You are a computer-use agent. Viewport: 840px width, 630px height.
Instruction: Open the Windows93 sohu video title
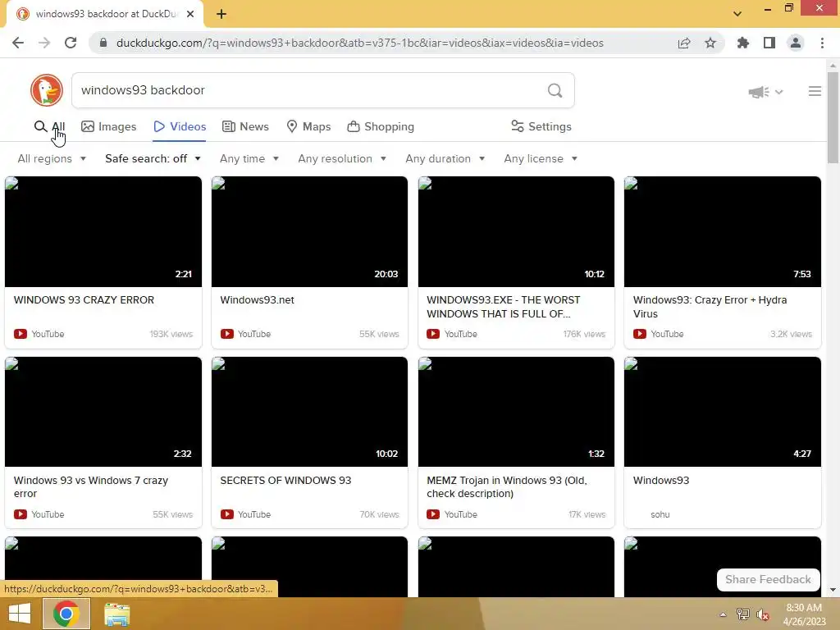tap(661, 481)
